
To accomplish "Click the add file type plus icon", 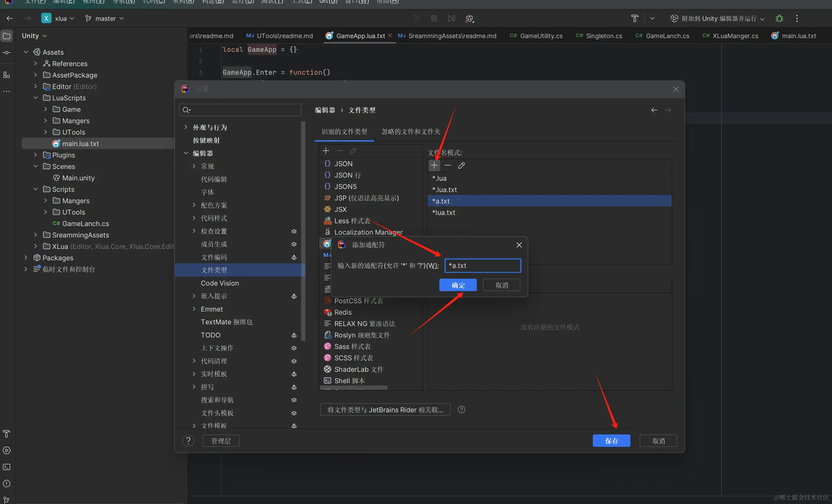I will point(326,151).
